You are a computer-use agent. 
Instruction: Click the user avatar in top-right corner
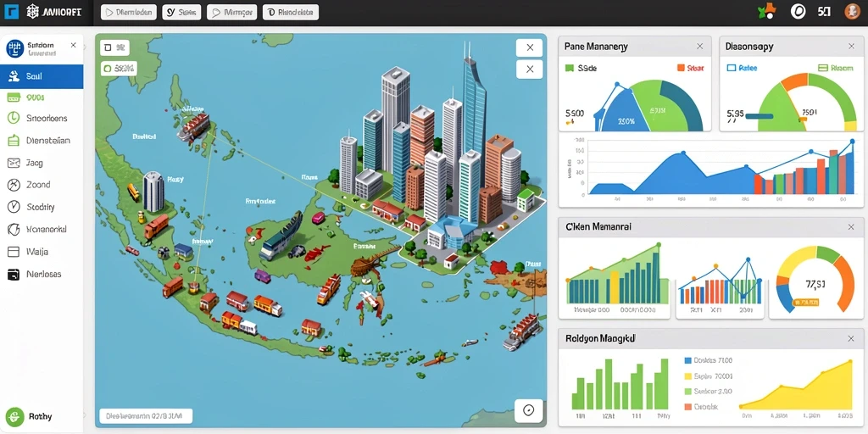pyautogui.click(x=852, y=11)
